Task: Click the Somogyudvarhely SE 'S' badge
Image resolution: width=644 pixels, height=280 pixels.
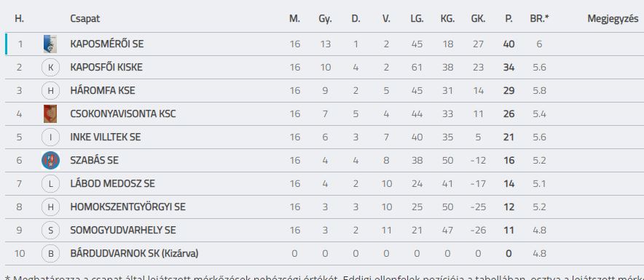Action: click(x=50, y=231)
